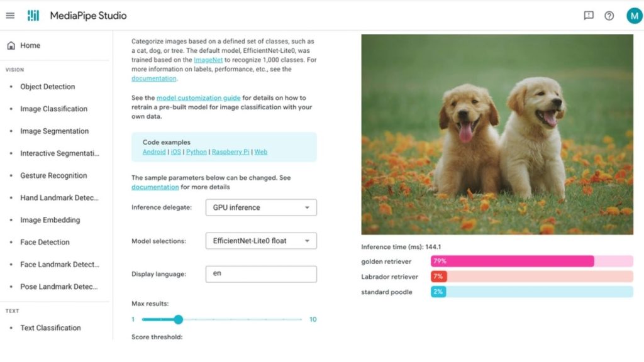This screenshot has height=362, width=644.
Task: Go to Image Segmentation page
Action: click(x=54, y=131)
